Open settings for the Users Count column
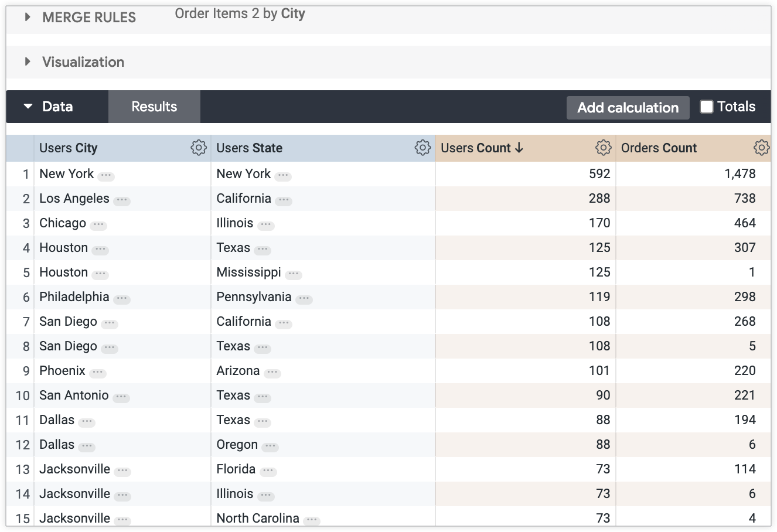This screenshot has height=532, width=777. (603, 148)
